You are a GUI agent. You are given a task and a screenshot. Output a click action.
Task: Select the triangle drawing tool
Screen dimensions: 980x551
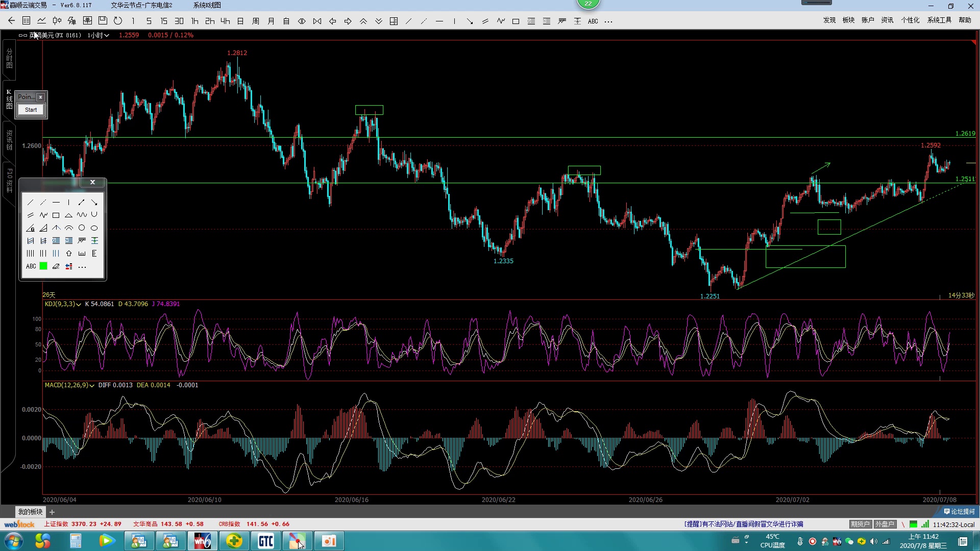(x=69, y=215)
